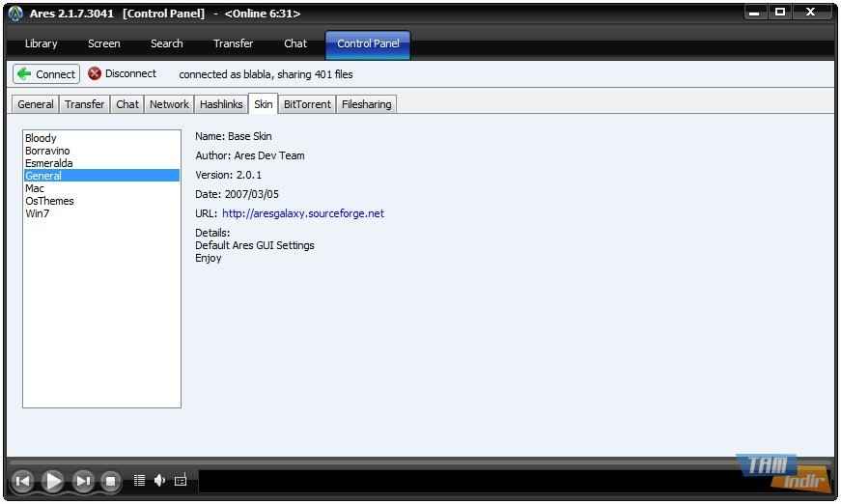This screenshot has width=841, height=504.
Task: Click the Next track button
Action: tap(84, 480)
